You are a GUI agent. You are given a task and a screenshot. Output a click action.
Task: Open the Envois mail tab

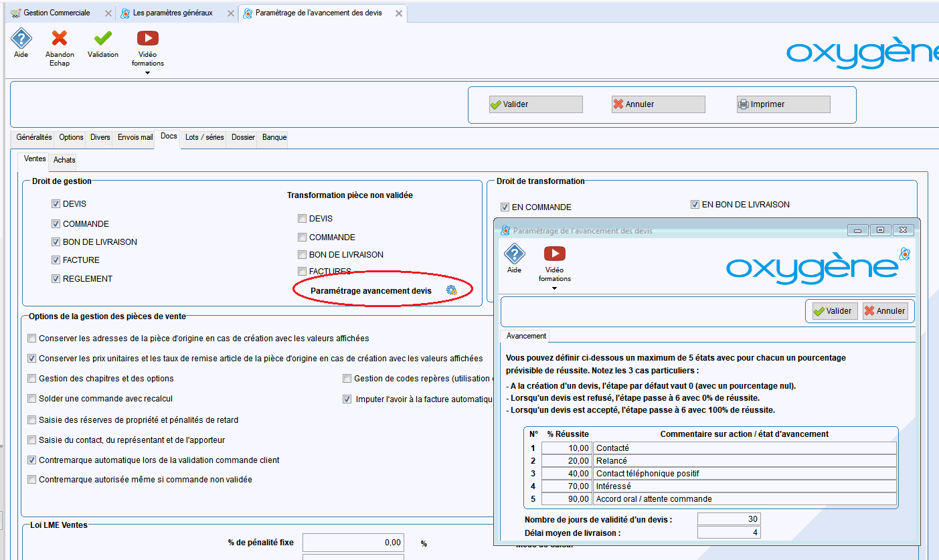[x=135, y=137]
